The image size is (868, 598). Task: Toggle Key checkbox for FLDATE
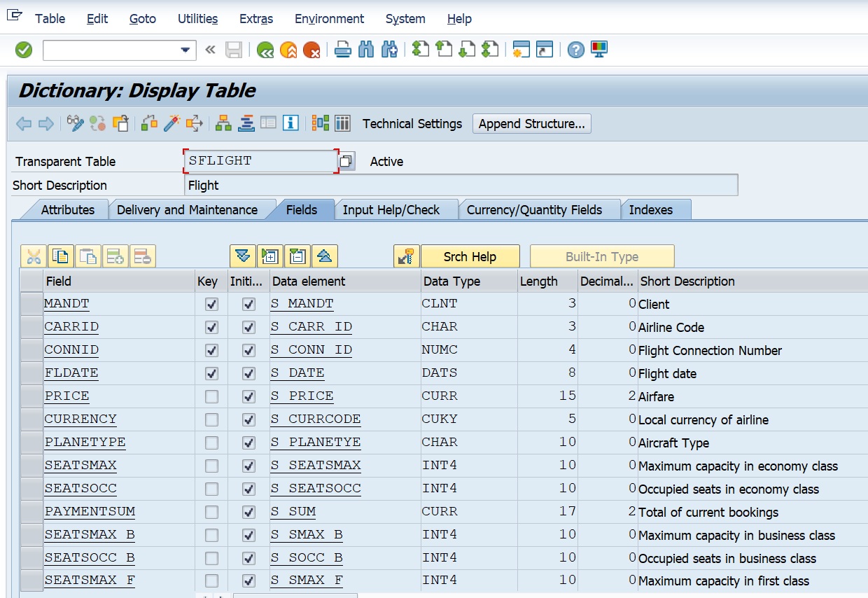pos(211,374)
